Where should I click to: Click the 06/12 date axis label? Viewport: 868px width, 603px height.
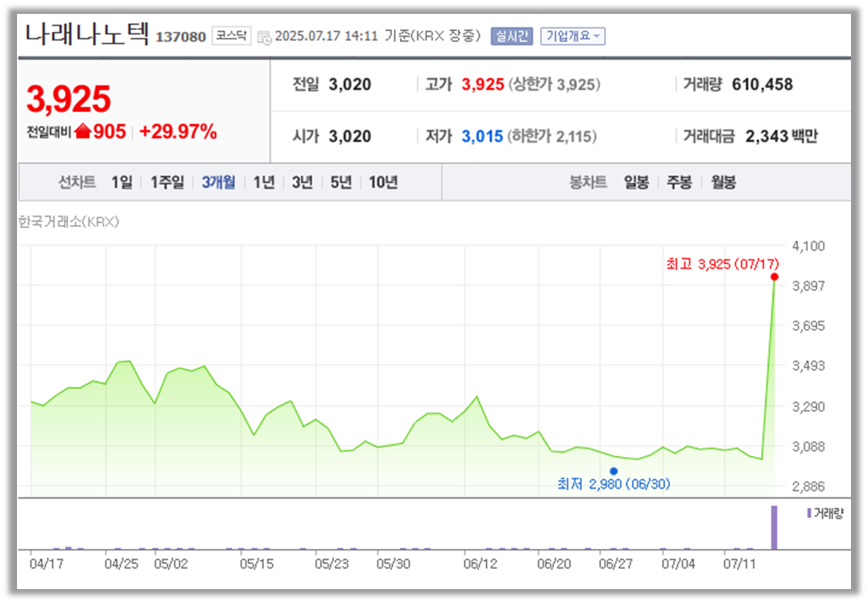pos(480,564)
